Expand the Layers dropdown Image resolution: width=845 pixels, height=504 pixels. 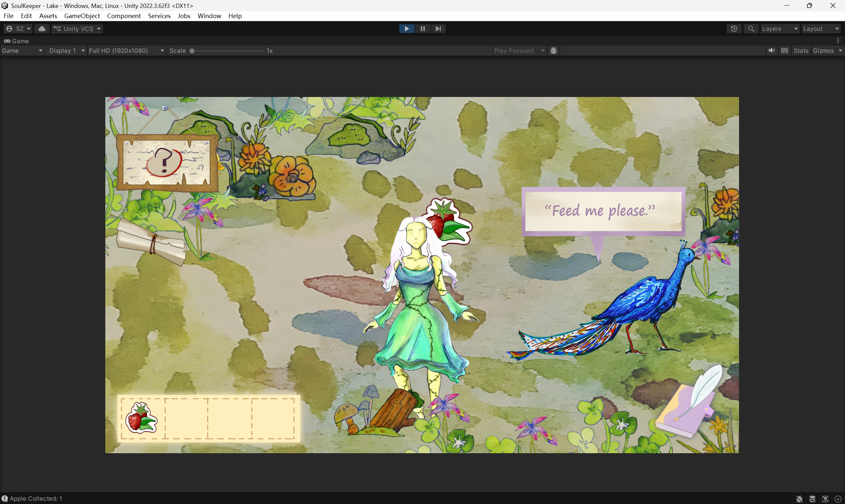[780, 29]
